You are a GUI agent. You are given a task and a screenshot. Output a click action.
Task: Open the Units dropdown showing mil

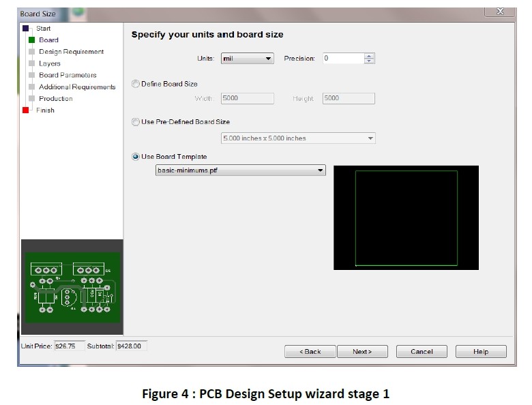246,59
